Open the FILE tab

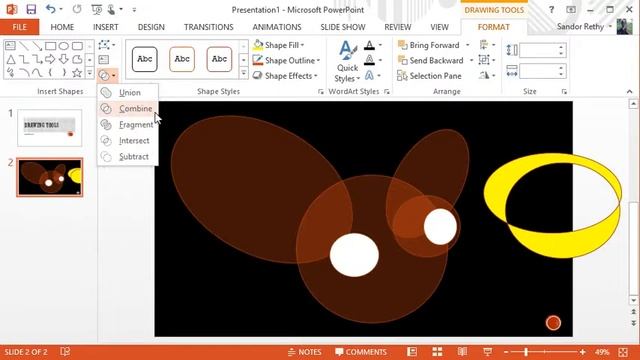tap(20, 27)
